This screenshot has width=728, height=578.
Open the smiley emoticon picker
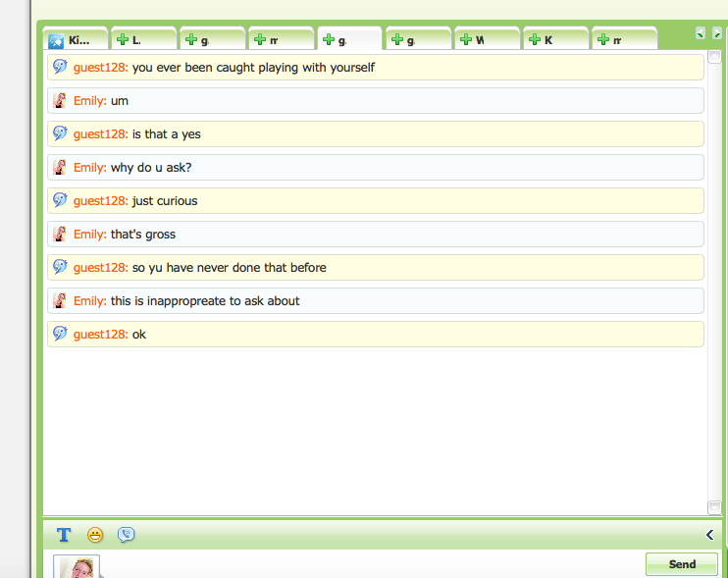[95, 535]
